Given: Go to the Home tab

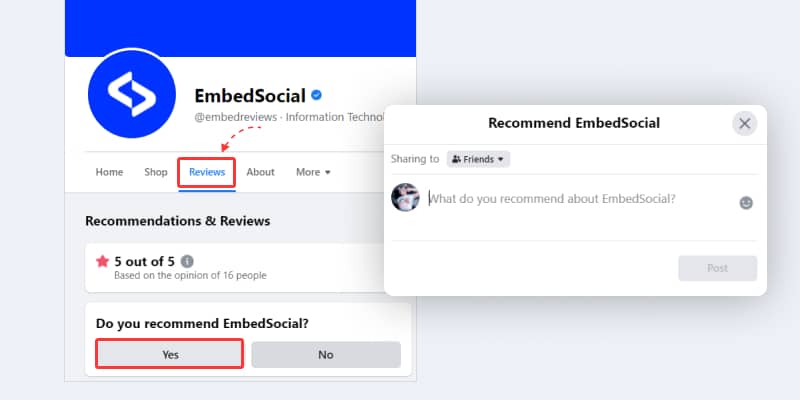Looking at the screenshot, I should (109, 172).
